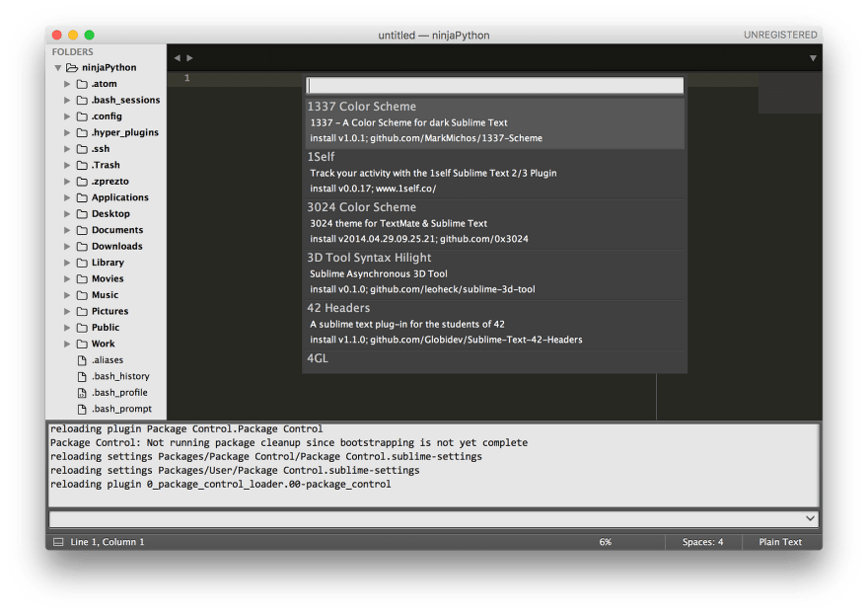This screenshot has height=615, width=868.
Task: Click the .zprezto folder icon
Action: [82, 182]
